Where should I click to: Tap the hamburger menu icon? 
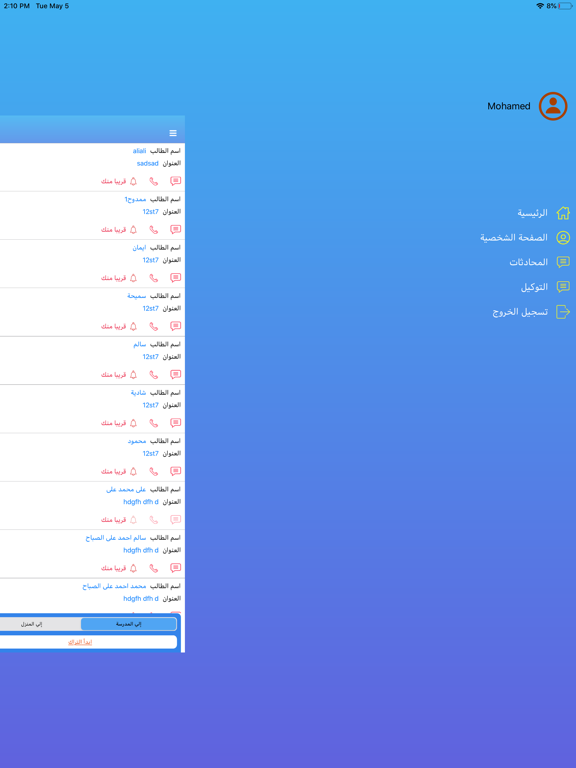pos(173,133)
